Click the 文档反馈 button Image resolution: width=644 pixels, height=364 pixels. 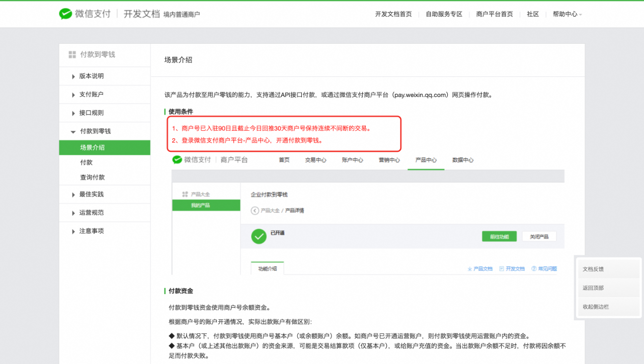(x=609, y=269)
